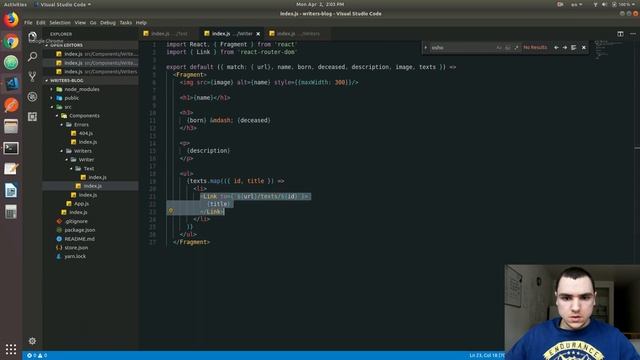
Task: Click inside the find input field
Action: tap(462, 48)
